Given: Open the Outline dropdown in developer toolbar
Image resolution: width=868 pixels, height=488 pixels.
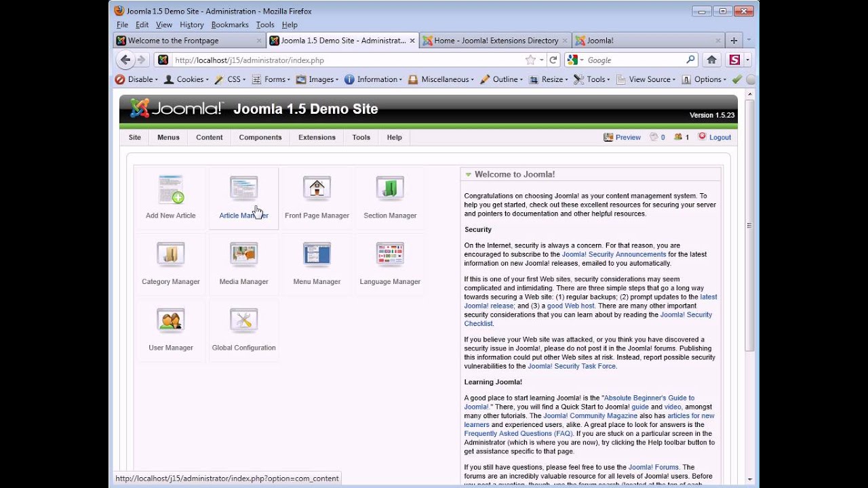Looking at the screenshot, I should (502, 79).
